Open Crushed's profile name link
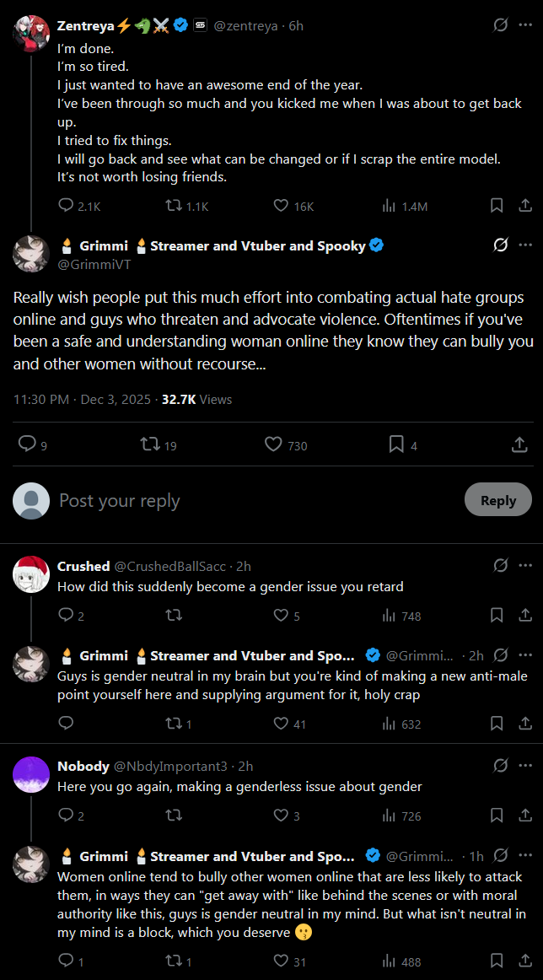The height and width of the screenshot is (980, 543). [x=83, y=566]
